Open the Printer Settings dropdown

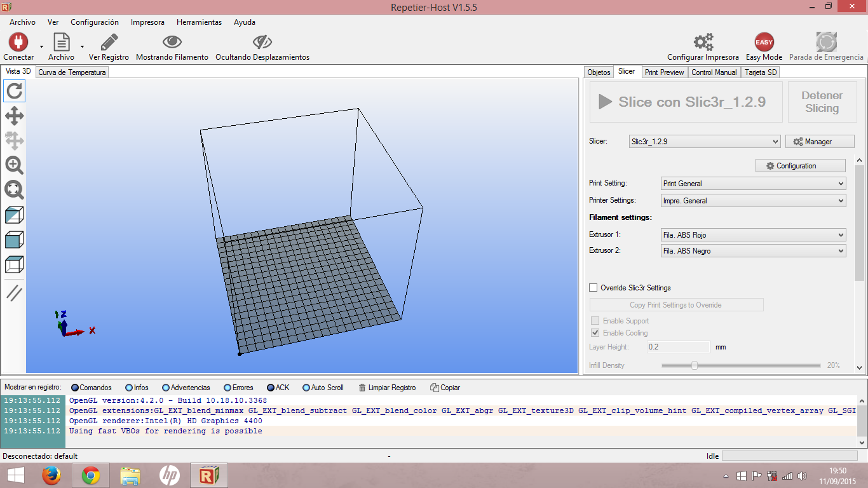tap(754, 201)
